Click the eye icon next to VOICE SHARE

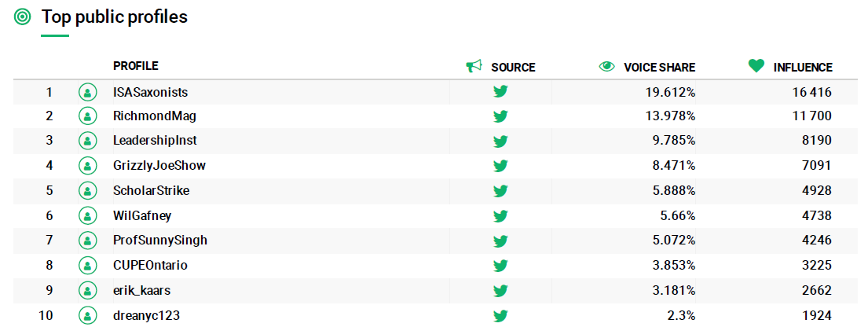(607, 67)
